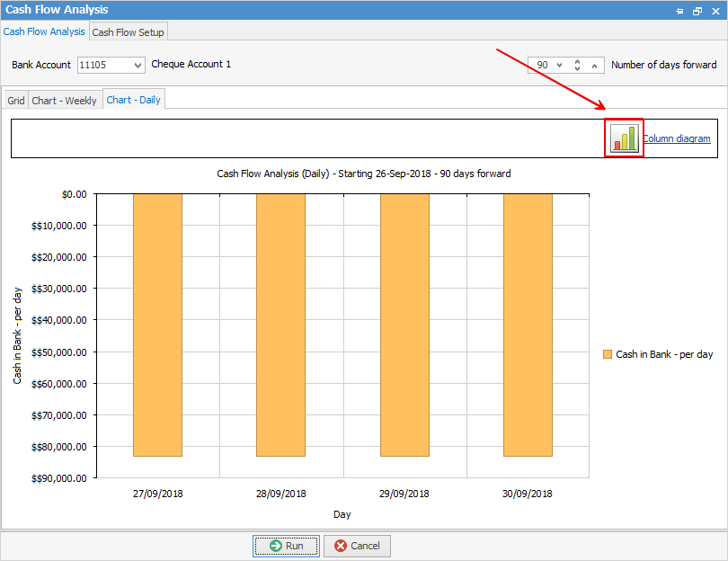728x561 pixels.
Task: Click the 27/09/2018 bar in the chart
Action: (157, 324)
